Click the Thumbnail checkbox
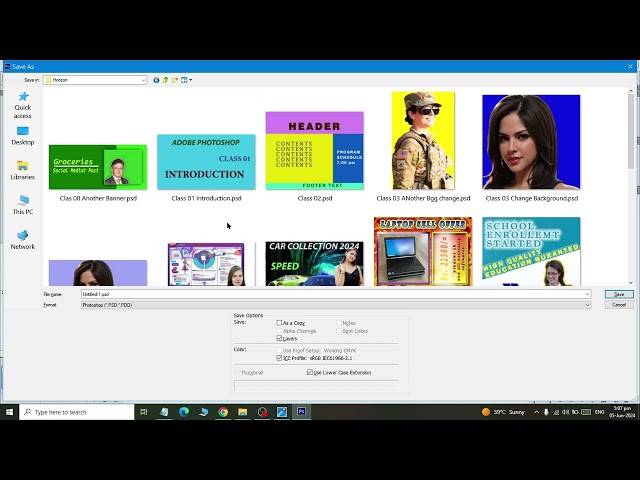This screenshot has width=640, height=480. (x=236, y=372)
